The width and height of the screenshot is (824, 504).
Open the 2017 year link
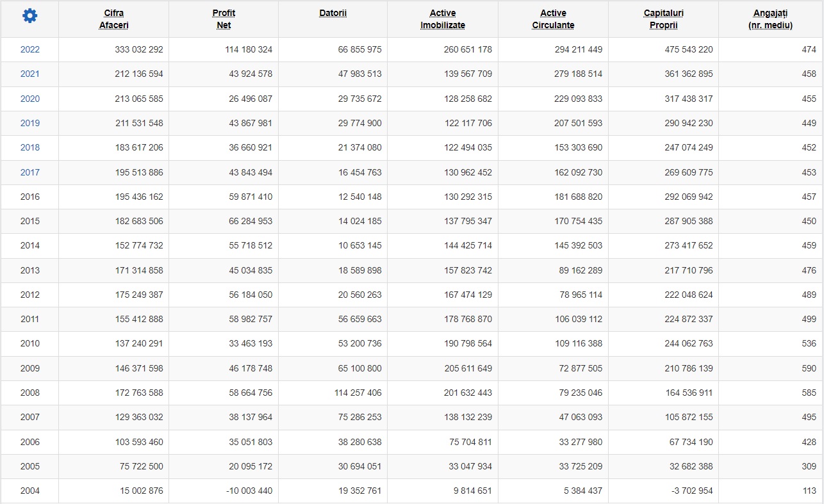29,172
